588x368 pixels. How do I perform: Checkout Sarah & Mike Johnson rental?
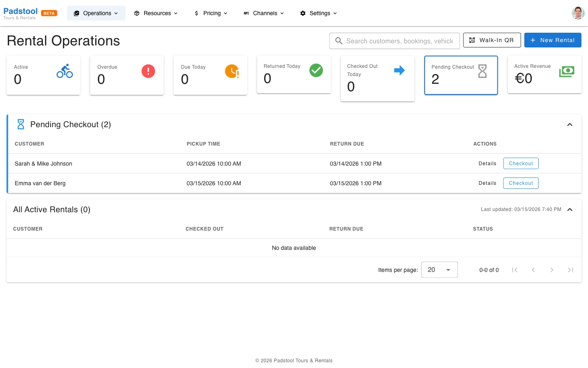click(521, 164)
